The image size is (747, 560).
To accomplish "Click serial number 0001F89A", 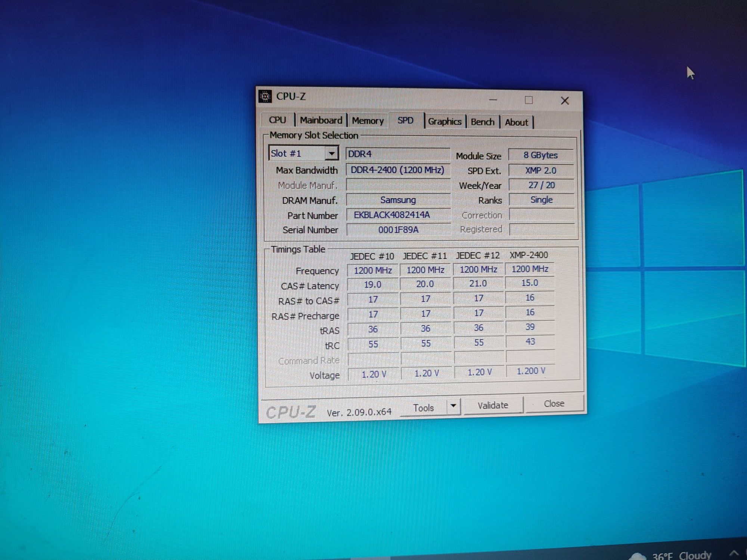I will tap(398, 230).
